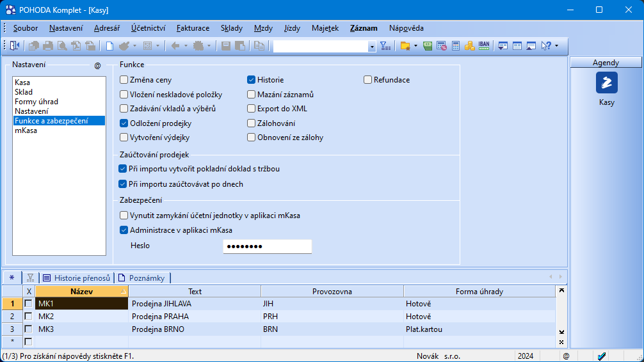Select Formy úhrad in Nastavení list

coord(59,102)
